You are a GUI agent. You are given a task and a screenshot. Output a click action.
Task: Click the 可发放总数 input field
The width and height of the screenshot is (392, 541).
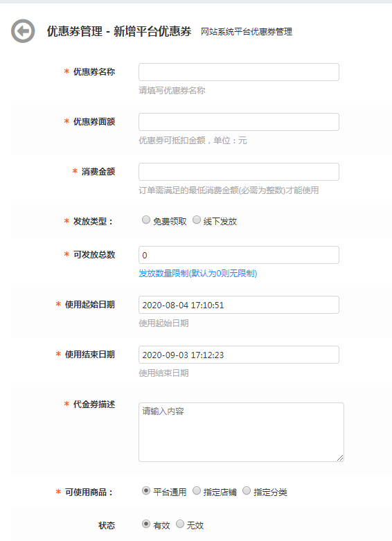click(x=239, y=255)
